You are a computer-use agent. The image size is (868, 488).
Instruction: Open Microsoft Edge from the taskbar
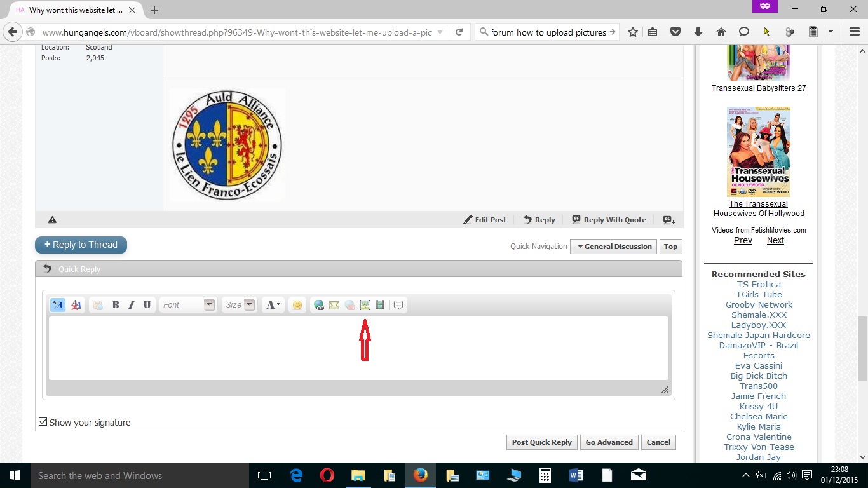296,475
